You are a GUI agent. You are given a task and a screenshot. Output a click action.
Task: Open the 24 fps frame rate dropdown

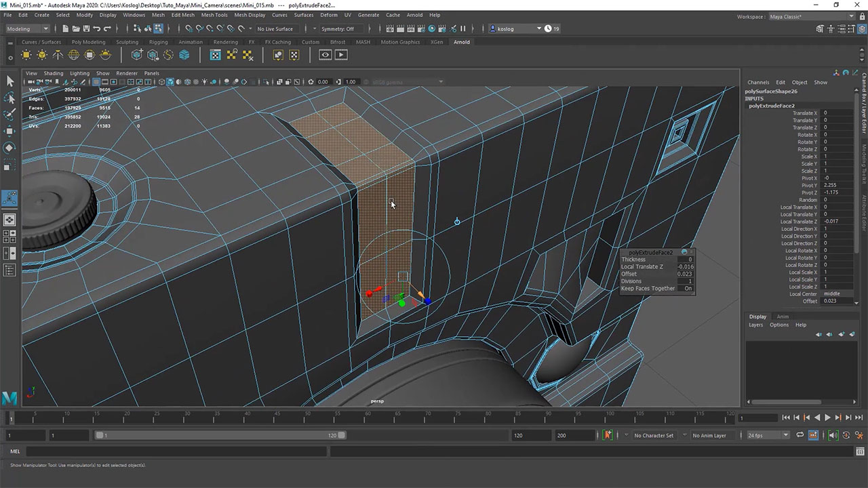point(767,435)
